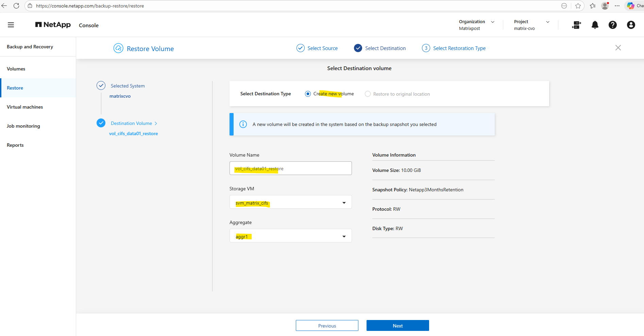Close the Restore Volume wizard
The image size is (644, 336).
coord(618,48)
